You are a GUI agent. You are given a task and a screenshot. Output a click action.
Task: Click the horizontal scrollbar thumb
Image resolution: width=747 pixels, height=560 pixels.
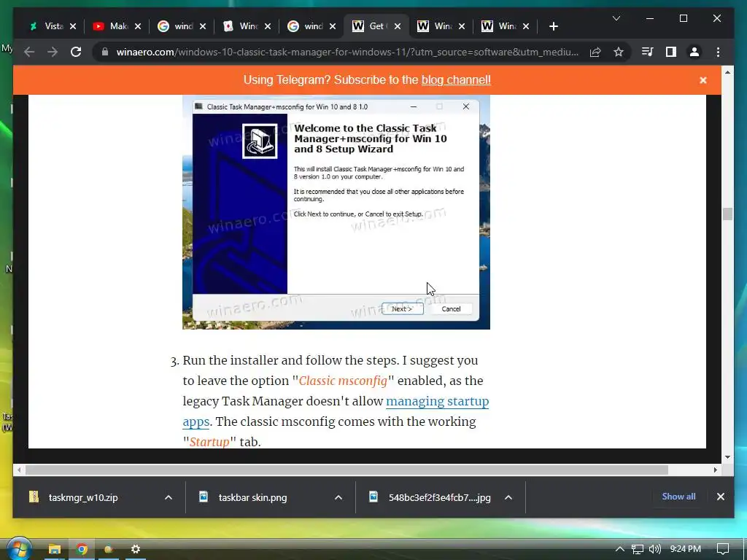(x=347, y=470)
